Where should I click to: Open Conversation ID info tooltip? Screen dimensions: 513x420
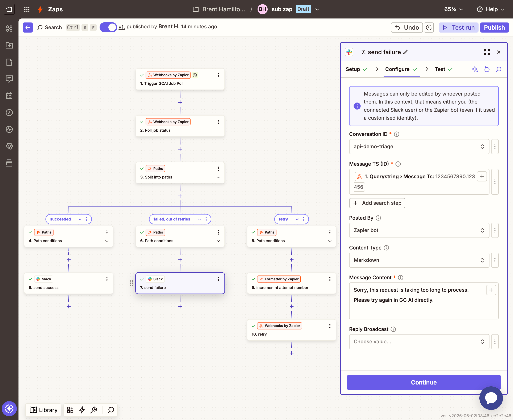[397, 134]
